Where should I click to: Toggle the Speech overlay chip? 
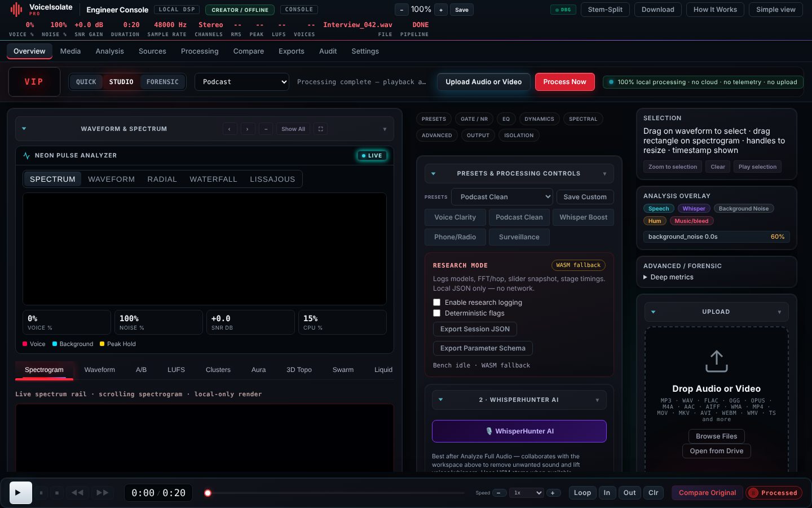(x=659, y=208)
